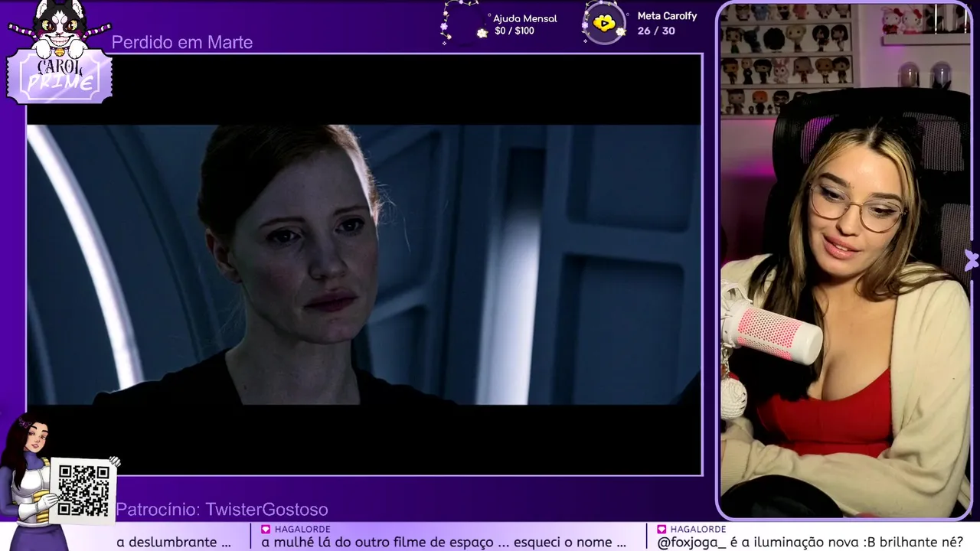Click the movie video frame
The height and width of the screenshot is (551, 980).
click(x=364, y=264)
